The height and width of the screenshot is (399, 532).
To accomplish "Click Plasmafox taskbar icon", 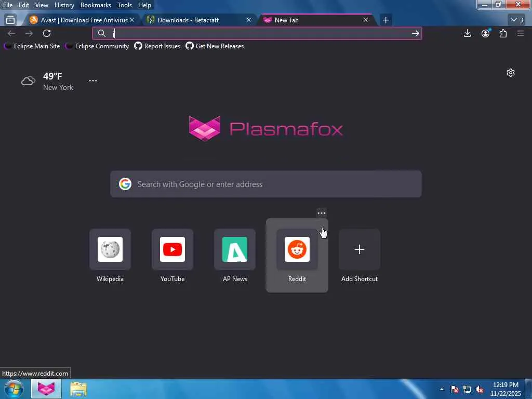I will pos(46,389).
